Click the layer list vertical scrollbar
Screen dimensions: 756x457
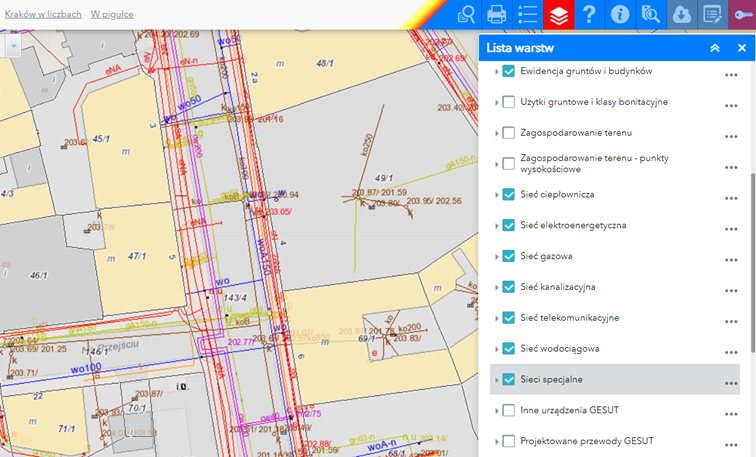(753, 263)
